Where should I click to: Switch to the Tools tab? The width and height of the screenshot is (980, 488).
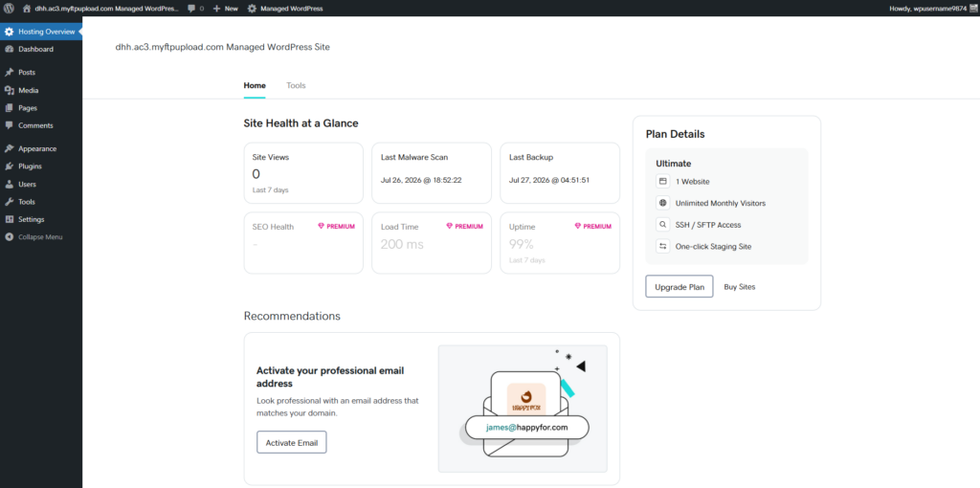(x=296, y=85)
